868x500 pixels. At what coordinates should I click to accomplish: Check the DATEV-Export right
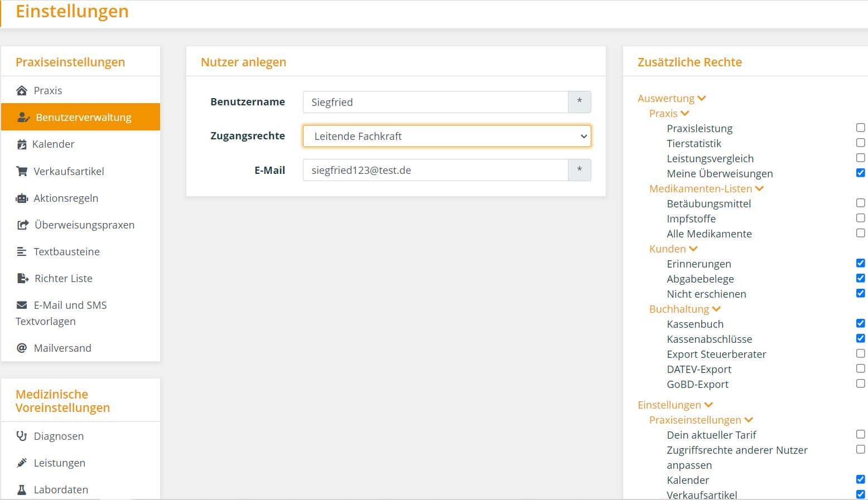click(861, 368)
